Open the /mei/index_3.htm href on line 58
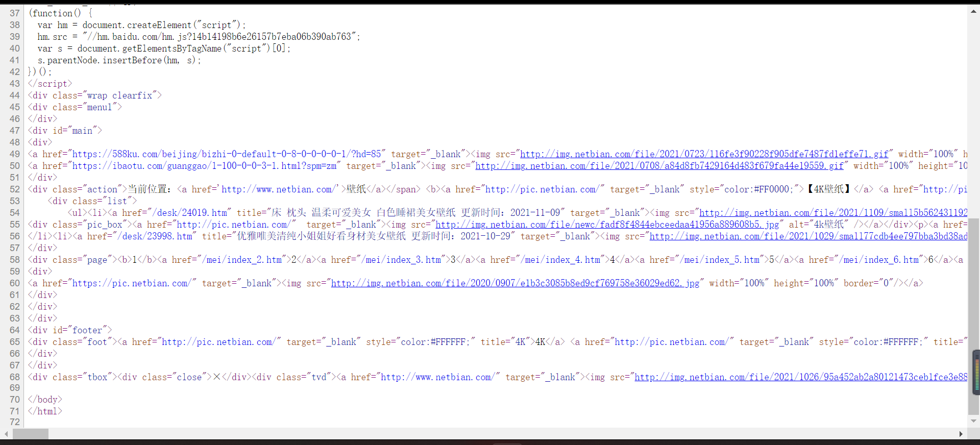 (401, 260)
